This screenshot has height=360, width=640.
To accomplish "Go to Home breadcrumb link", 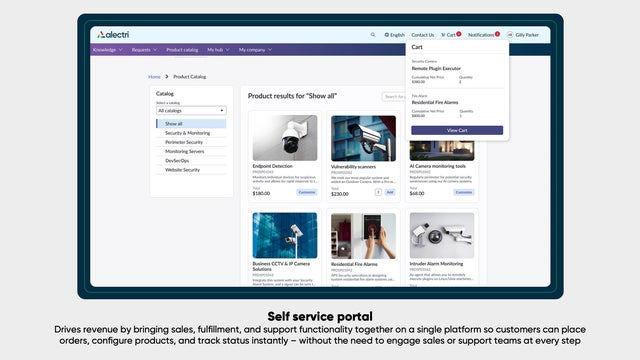I will 154,77.
